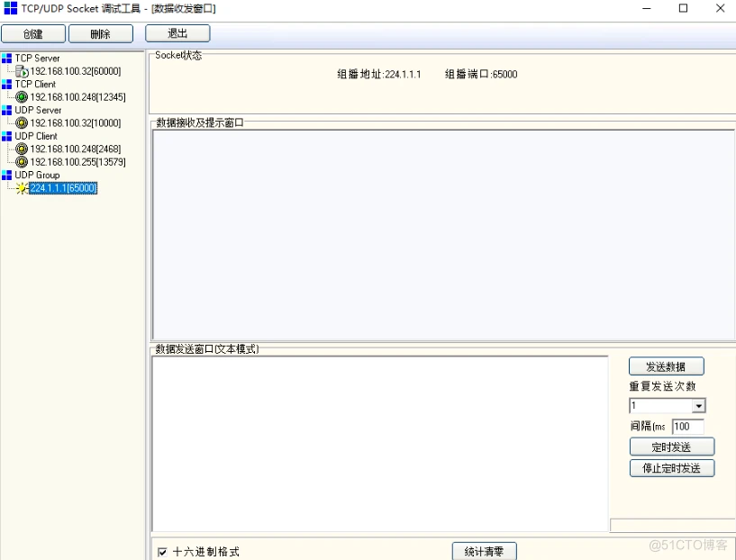Click the 发送数据 send button

pyautogui.click(x=666, y=366)
